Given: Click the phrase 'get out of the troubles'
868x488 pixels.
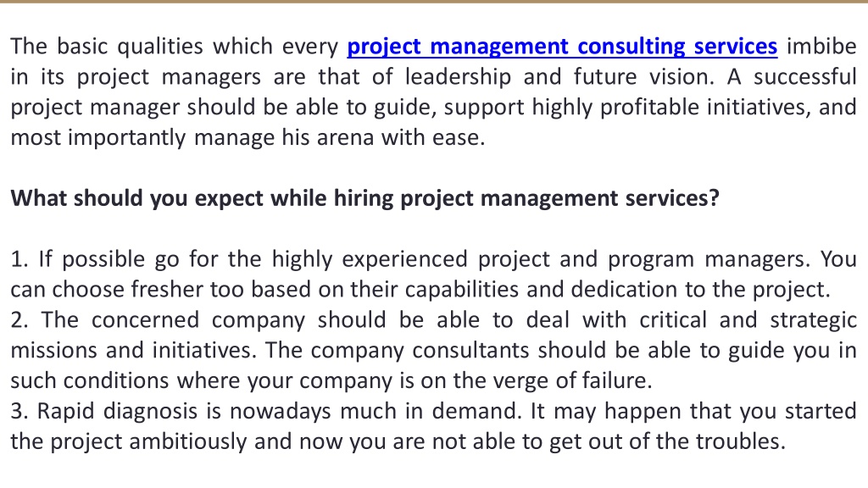Looking at the screenshot, I should (667, 442).
